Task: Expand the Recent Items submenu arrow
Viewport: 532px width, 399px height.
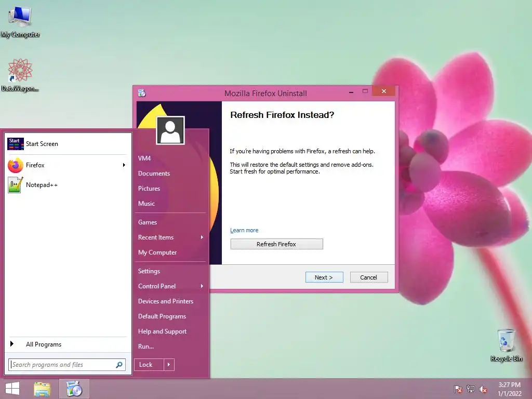Action: [x=202, y=237]
